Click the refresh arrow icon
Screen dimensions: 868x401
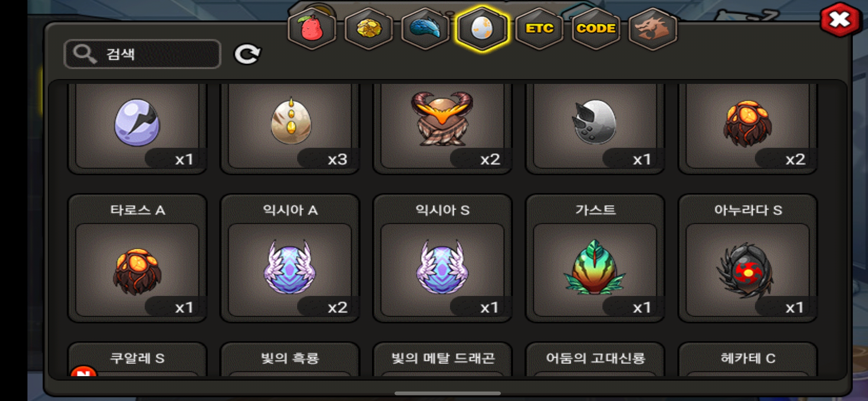click(x=247, y=54)
